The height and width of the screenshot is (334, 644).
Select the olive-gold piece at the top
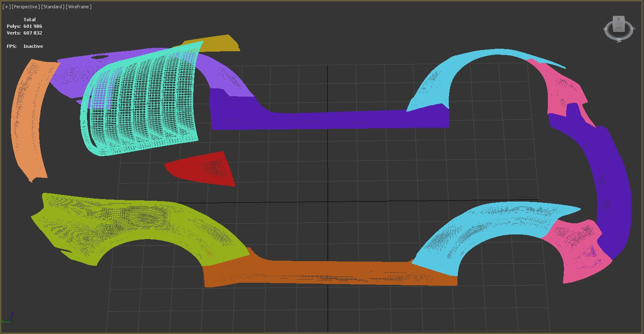point(221,43)
